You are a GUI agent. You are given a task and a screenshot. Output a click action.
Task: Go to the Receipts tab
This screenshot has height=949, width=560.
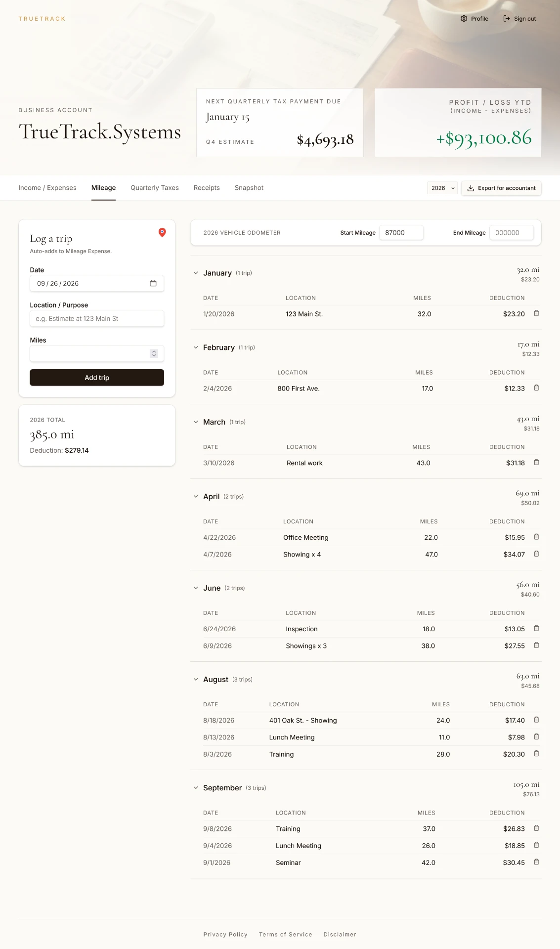coord(207,188)
